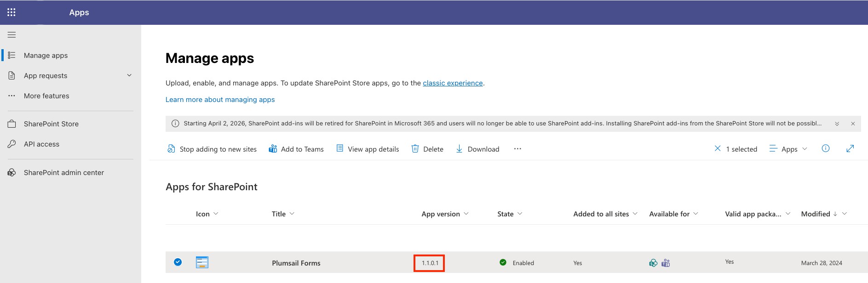Expand the App requests section
868x283 pixels.
[x=129, y=75]
